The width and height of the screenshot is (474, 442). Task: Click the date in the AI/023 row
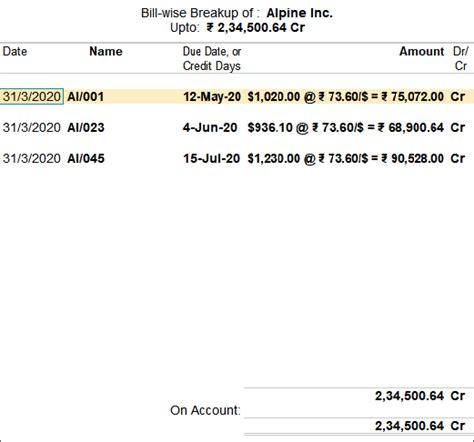32,128
